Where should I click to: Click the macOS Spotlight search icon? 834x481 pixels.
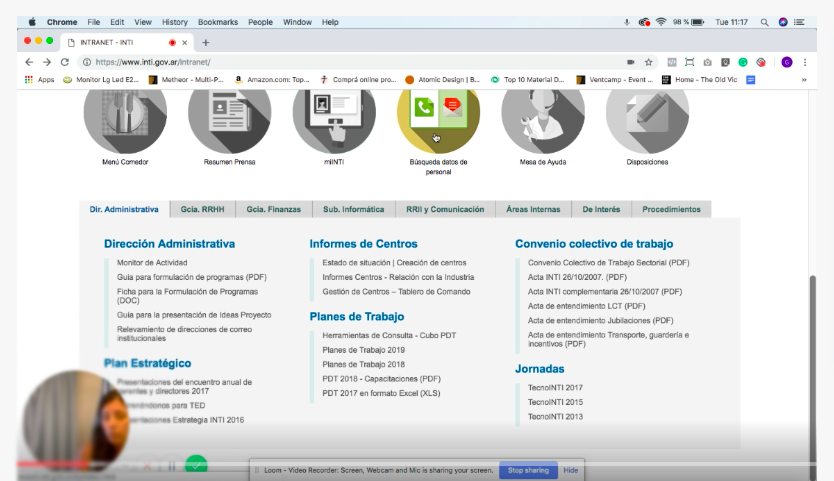pos(764,22)
